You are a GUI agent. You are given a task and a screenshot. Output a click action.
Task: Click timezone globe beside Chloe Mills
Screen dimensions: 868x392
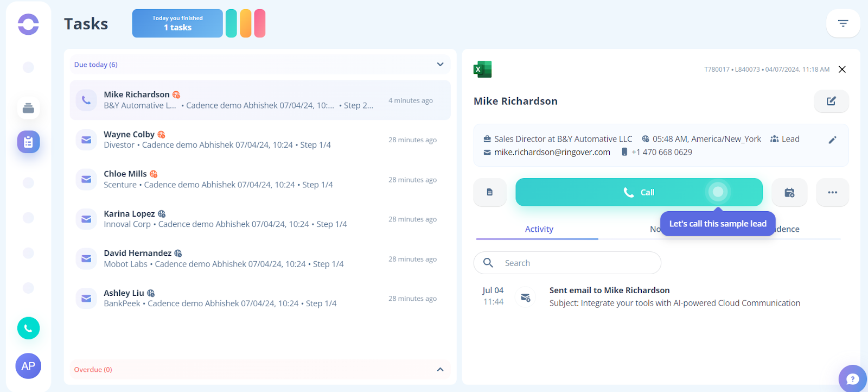pyautogui.click(x=154, y=174)
